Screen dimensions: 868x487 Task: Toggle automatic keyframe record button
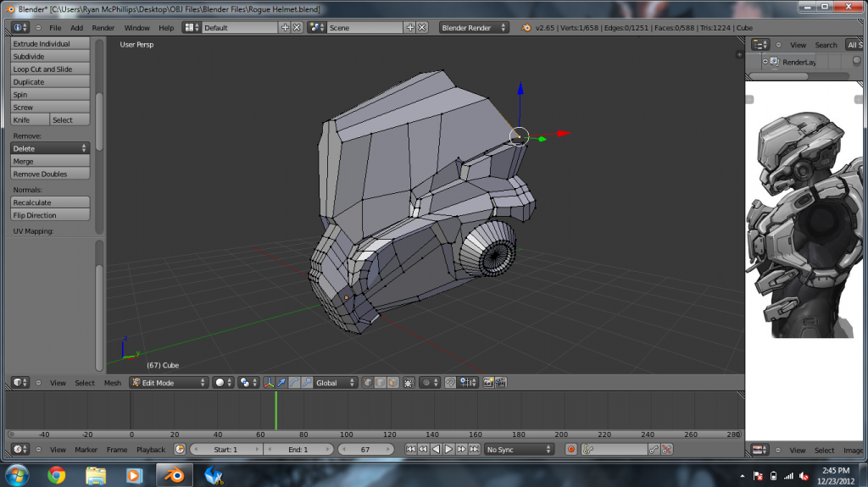(x=571, y=450)
